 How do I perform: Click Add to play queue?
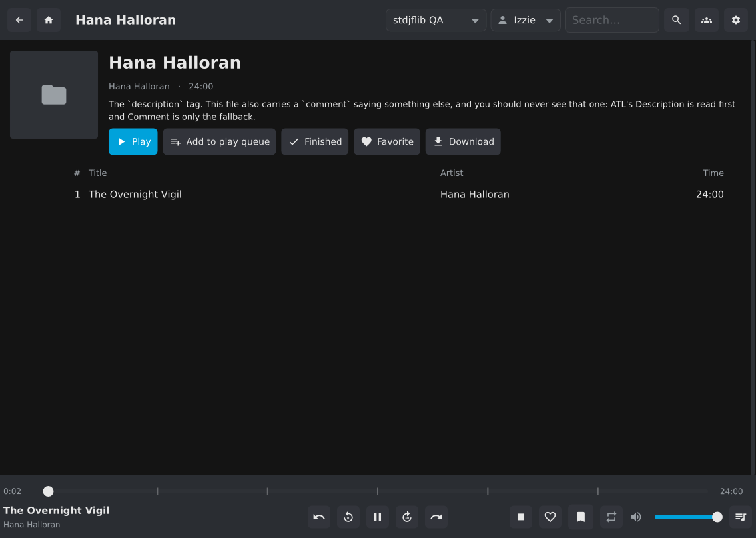(x=219, y=141)
